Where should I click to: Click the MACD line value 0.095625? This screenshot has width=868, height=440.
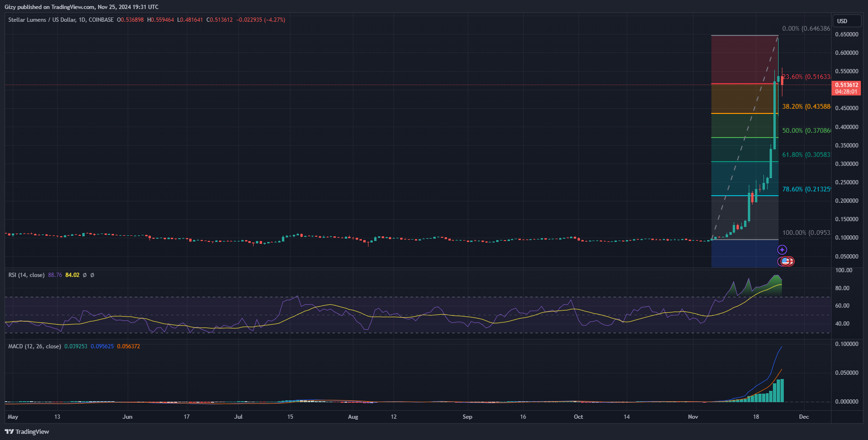click(102, 346)
